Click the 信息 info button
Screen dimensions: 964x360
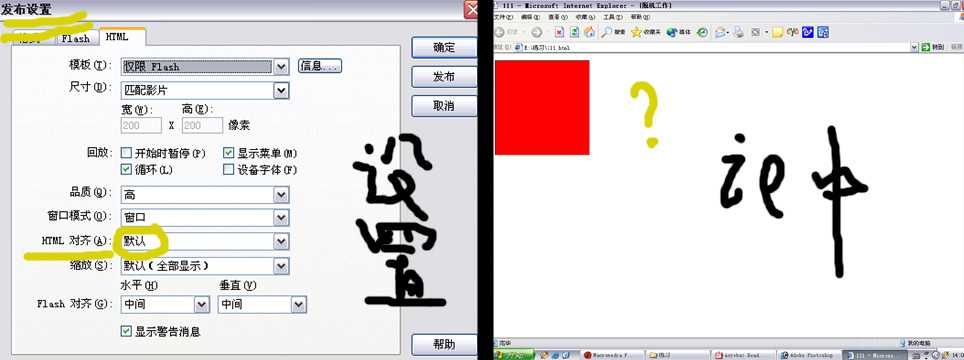pyautogui.click(x=320, y=66)
